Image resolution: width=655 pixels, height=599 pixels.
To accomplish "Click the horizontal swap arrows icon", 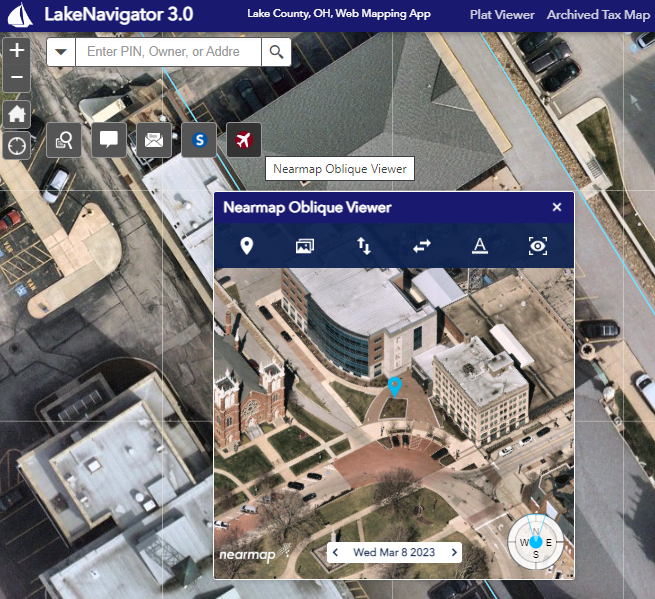I will (x=422, y=246).
